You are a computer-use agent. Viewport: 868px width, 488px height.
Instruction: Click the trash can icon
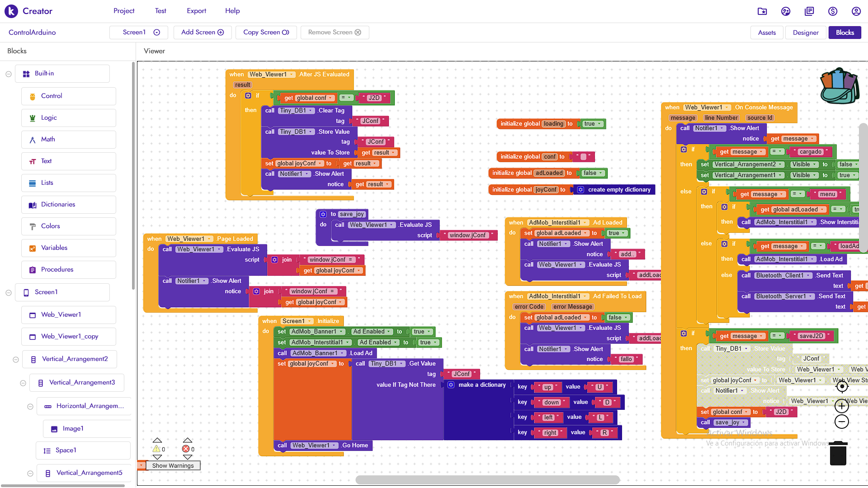point(838,453)
